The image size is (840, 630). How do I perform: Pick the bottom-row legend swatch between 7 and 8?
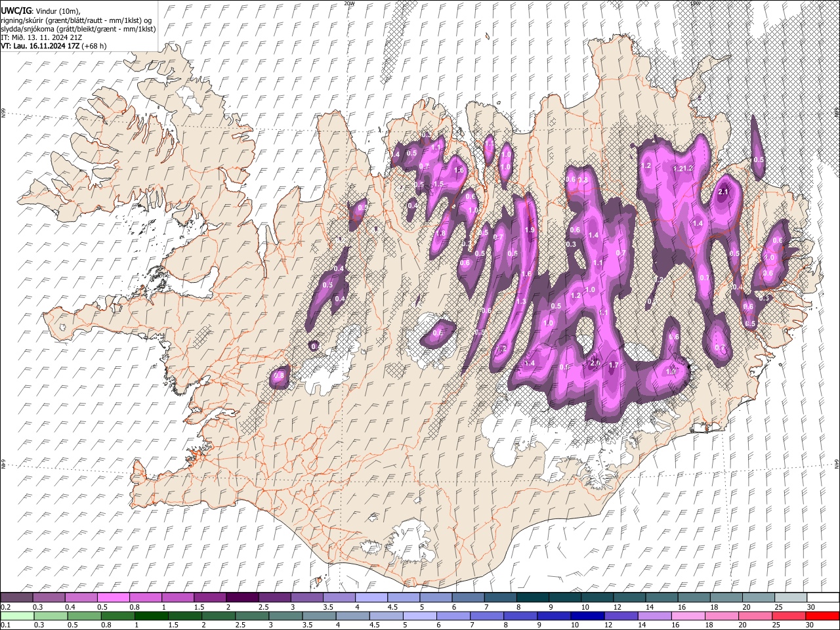click(486, 616)
